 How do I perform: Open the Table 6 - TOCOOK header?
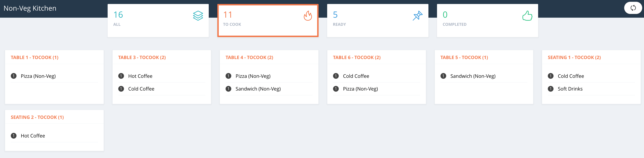tap(357, 57)
